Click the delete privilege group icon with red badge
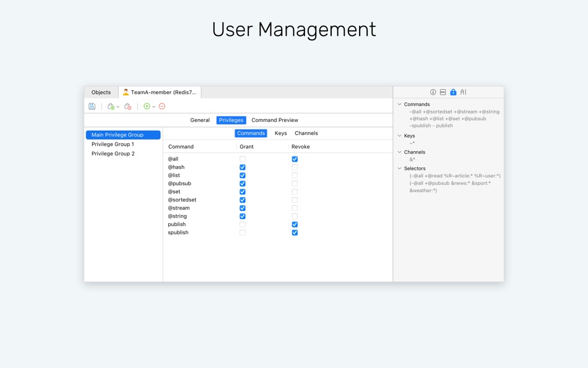Screen dimensions: 588x368 (x=128, y=107)
